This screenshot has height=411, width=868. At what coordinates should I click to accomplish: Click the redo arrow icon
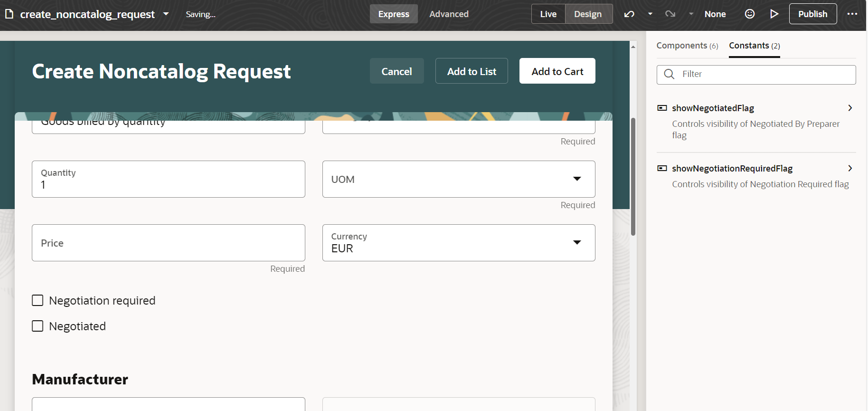pos(670,14)
